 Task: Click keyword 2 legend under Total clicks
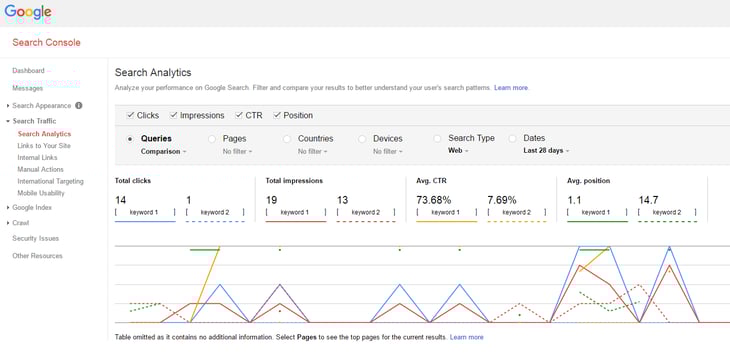click(x=215, y=212)
